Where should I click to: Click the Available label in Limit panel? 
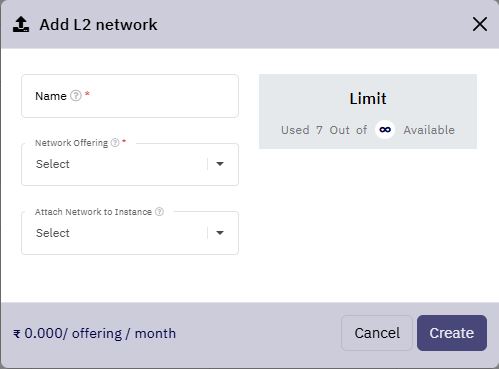click(x=429, y=130)
